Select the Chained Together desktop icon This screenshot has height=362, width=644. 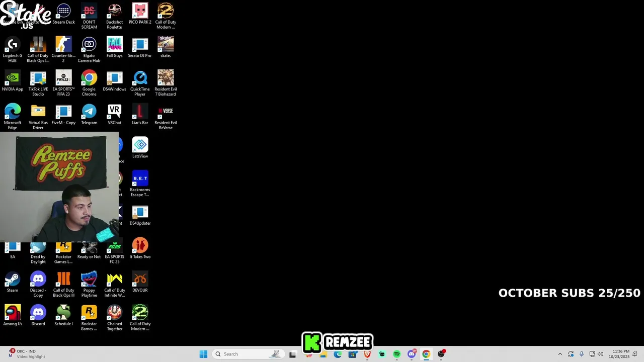[x=114, y=318]
